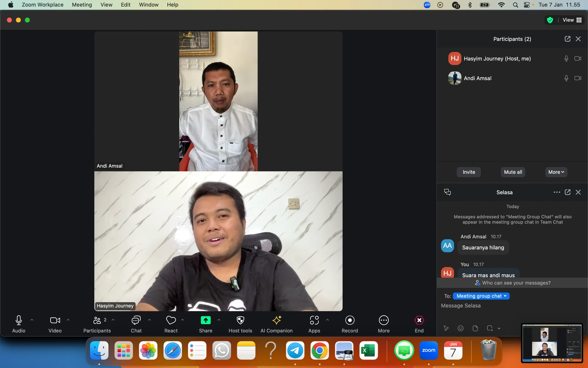Open AI Companion sparkle icon
588x368 pixels.
tap(277, 320)
